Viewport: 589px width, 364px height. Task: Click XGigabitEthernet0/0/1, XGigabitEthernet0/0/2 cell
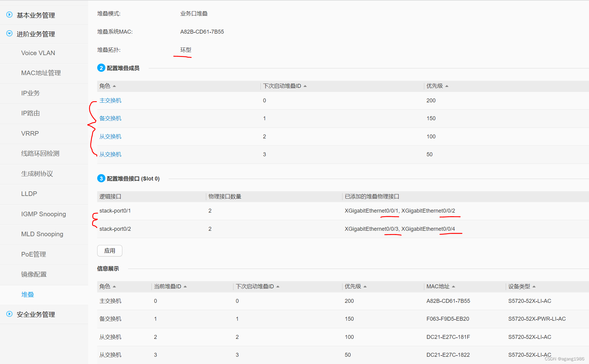(400, 211)
